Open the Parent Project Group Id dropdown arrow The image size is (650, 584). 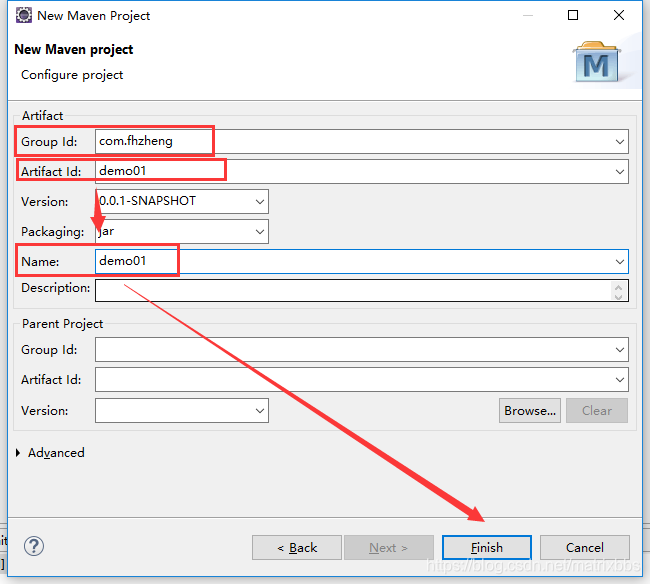[619, 349]
